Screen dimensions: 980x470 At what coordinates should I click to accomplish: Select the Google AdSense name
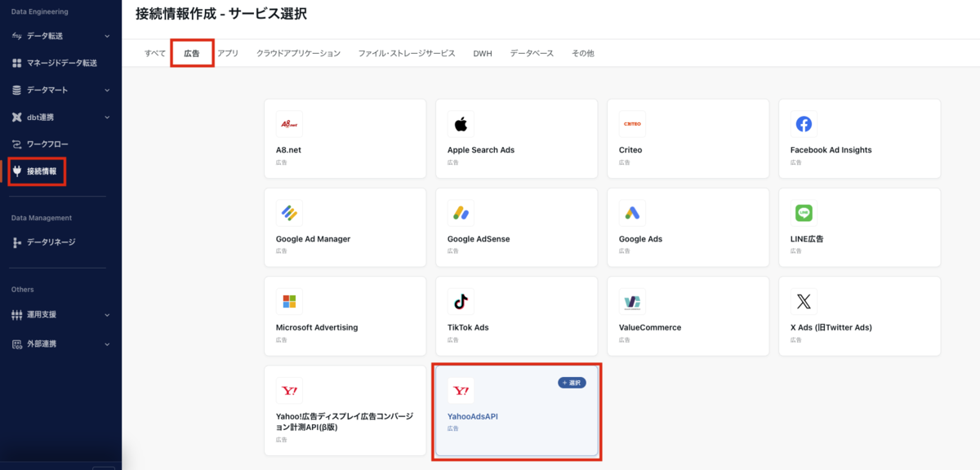pos(479,239)
